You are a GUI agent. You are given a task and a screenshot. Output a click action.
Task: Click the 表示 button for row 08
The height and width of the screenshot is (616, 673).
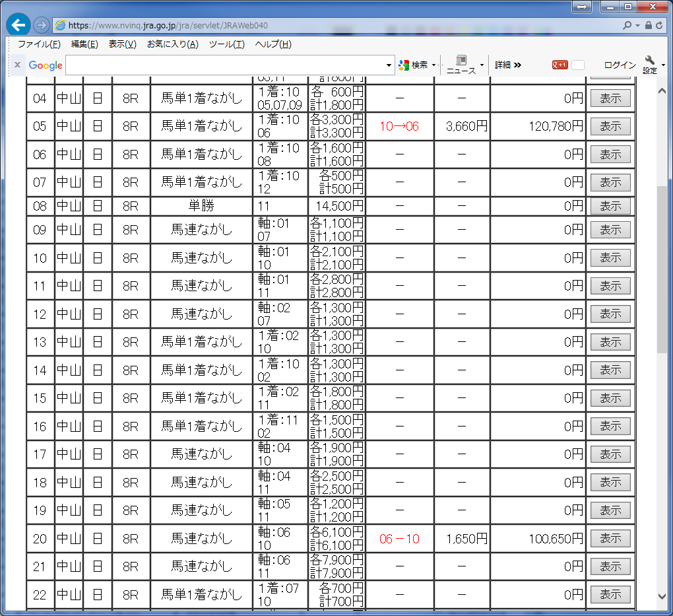610,206
